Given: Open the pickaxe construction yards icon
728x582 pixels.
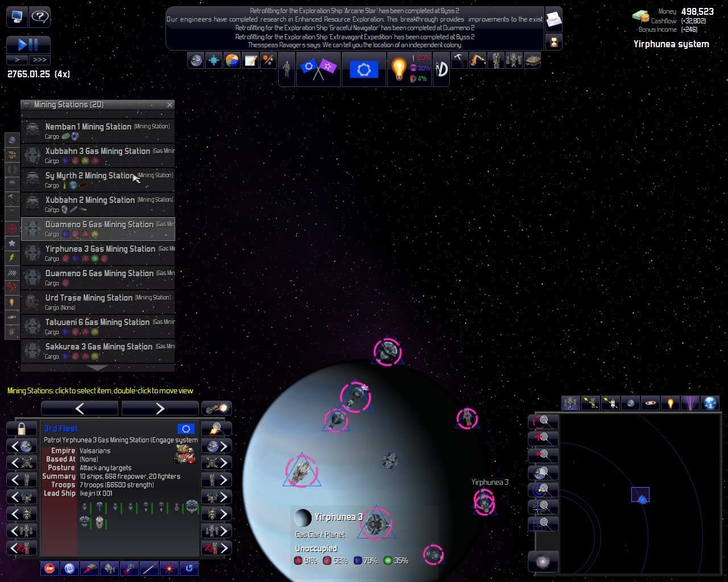Looking at the screenshot, I should [x=459, y=60].
